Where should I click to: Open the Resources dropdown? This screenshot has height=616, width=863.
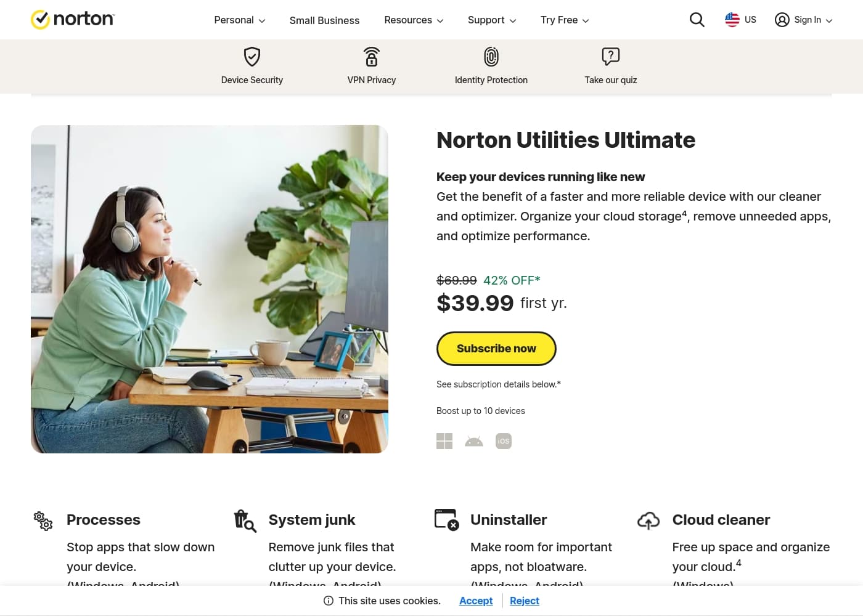click(x=413, y=20)
